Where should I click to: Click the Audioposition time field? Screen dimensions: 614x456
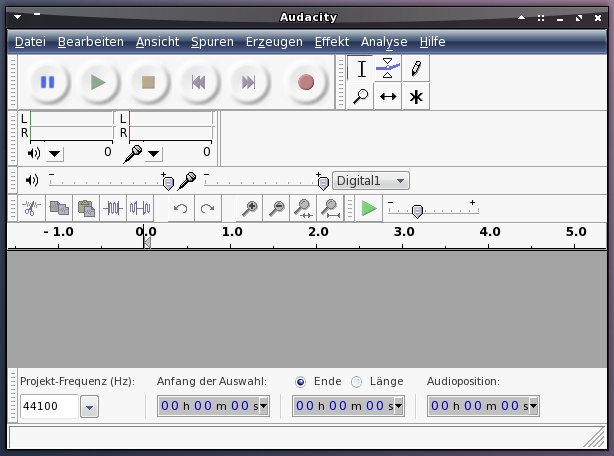(483, 406)
